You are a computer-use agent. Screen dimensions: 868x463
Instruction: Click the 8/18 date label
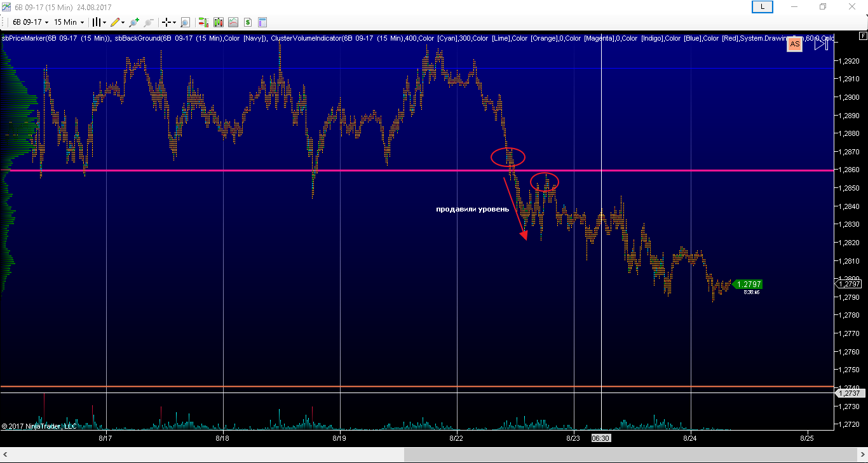pos(222,438)
